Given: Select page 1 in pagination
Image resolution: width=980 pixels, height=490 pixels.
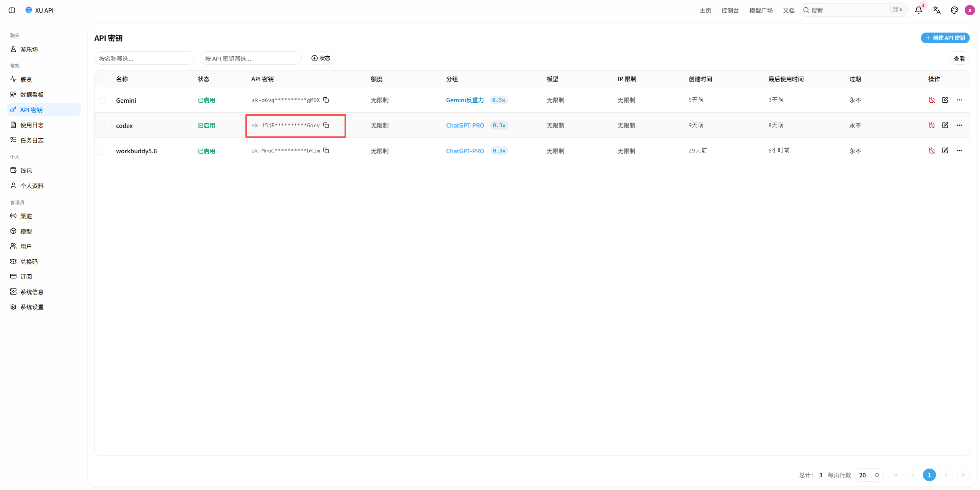Looking at the screenshot, I should tap(929, 475).
